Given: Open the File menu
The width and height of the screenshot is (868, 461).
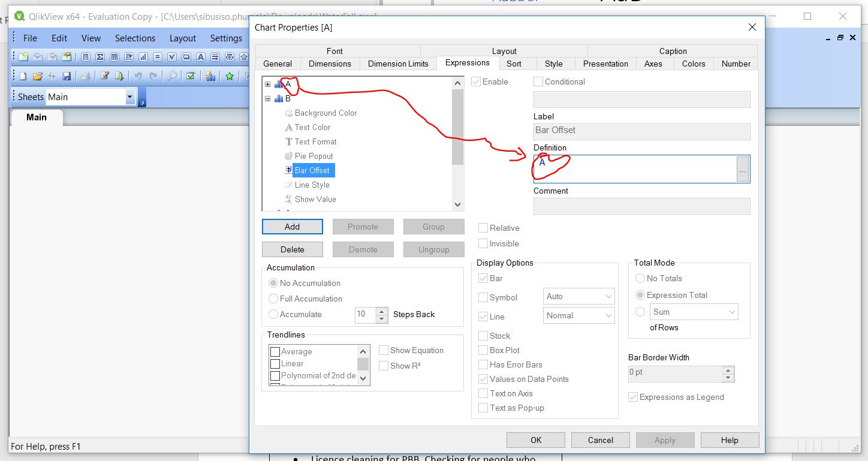Looking at the screenshot, I should tap(30, 38).
